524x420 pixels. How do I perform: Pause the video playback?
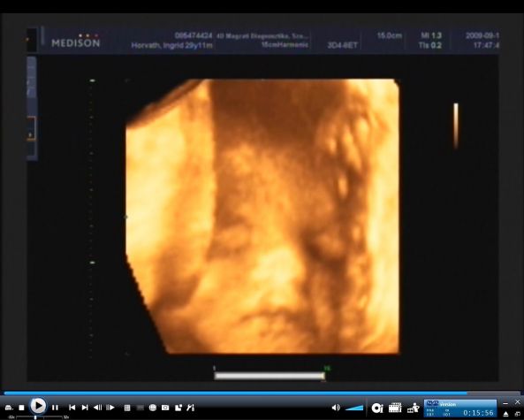click(55, 408)
